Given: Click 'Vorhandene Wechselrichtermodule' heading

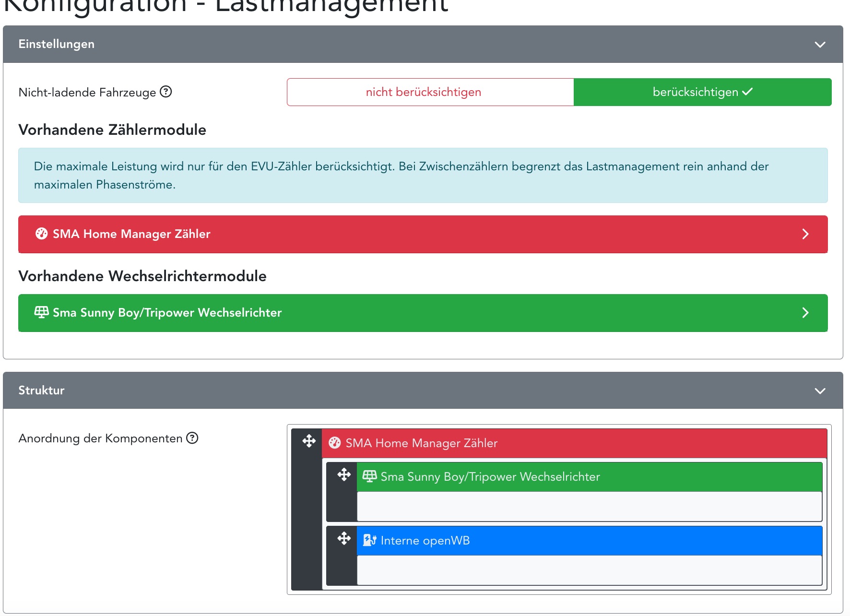Looking at the screenshot, I should pyautogui.click(x=142, y=276).
